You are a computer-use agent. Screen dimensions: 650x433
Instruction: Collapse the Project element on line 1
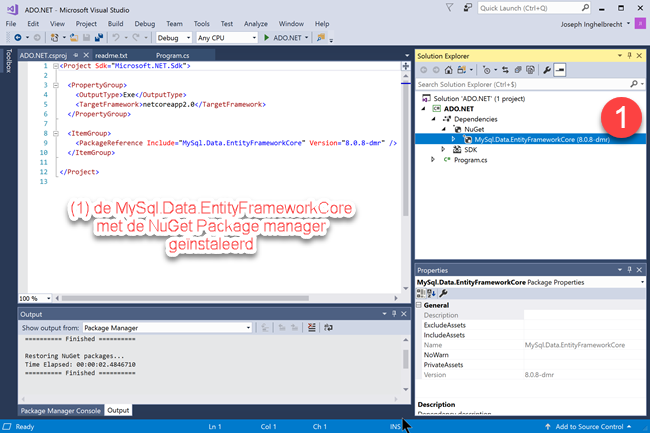pyautogui.click(x=56, y=66)
